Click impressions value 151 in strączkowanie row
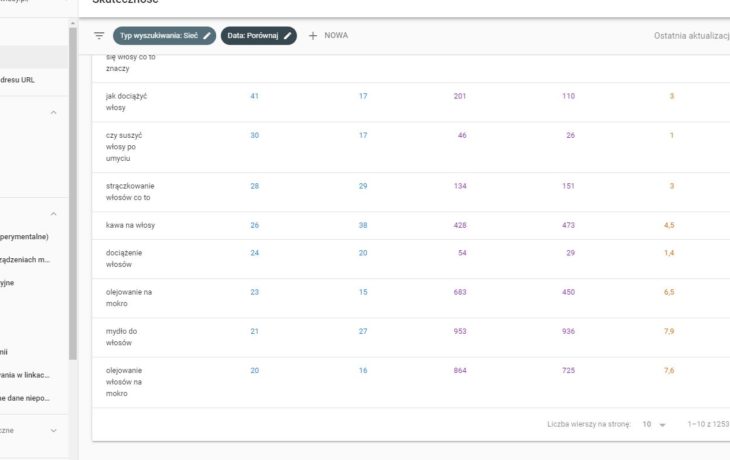 pyautogui.click(x=568, y=186)
